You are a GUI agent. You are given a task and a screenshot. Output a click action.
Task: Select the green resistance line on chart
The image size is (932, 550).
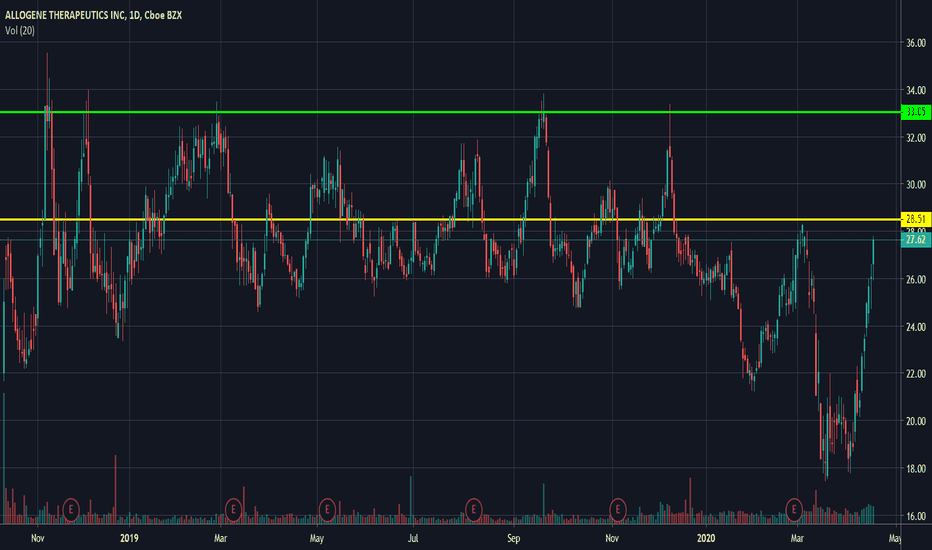(x=450, y=112)
